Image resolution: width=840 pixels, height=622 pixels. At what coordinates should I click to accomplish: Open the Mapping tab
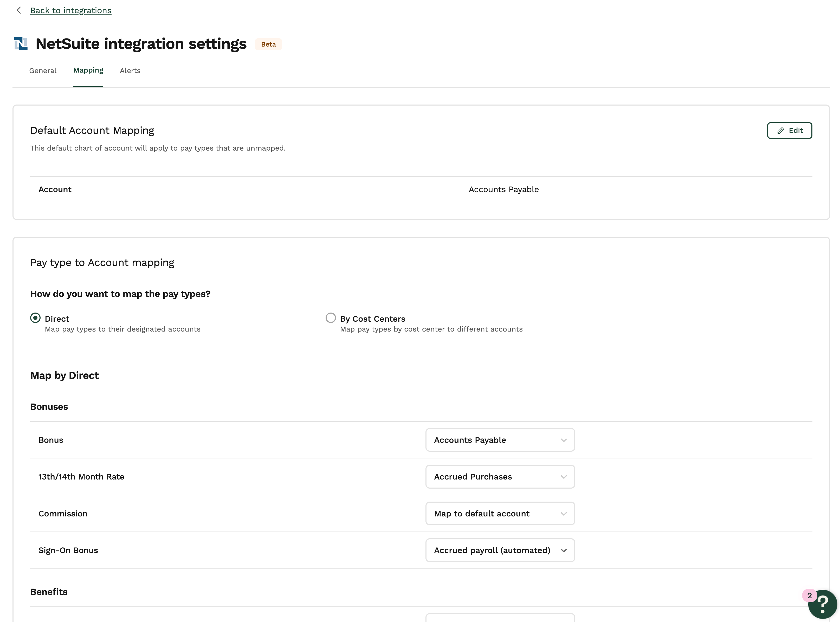tap(88, 70)
